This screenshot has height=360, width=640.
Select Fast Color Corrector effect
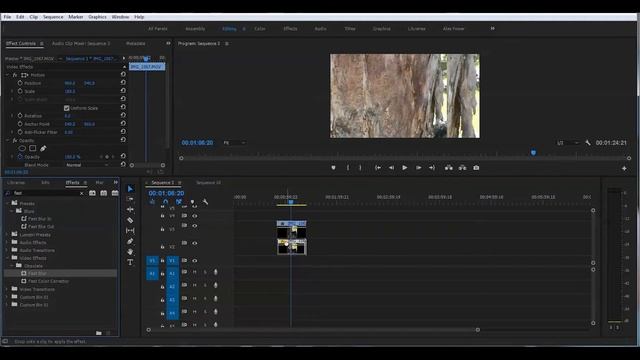48,281
